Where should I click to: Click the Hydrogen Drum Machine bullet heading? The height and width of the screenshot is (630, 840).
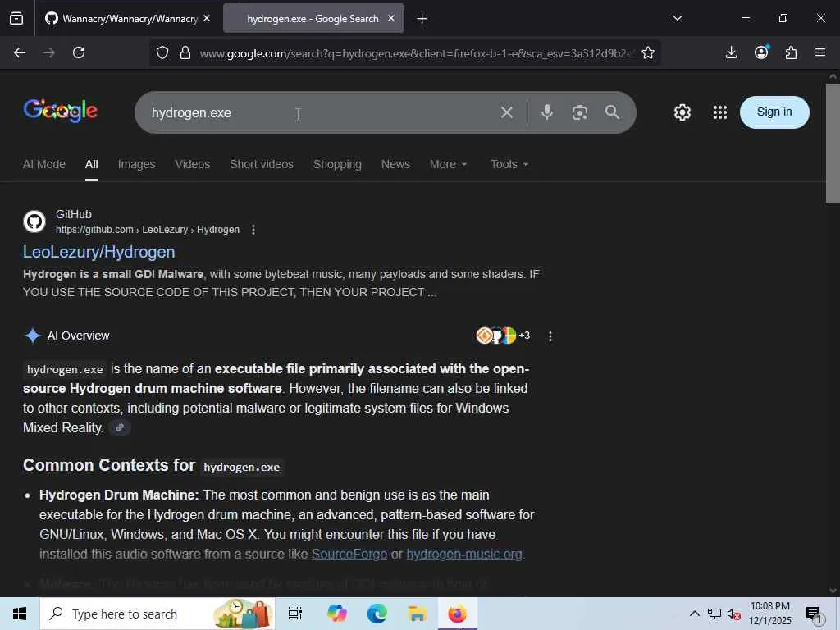[x=119, y=495]
